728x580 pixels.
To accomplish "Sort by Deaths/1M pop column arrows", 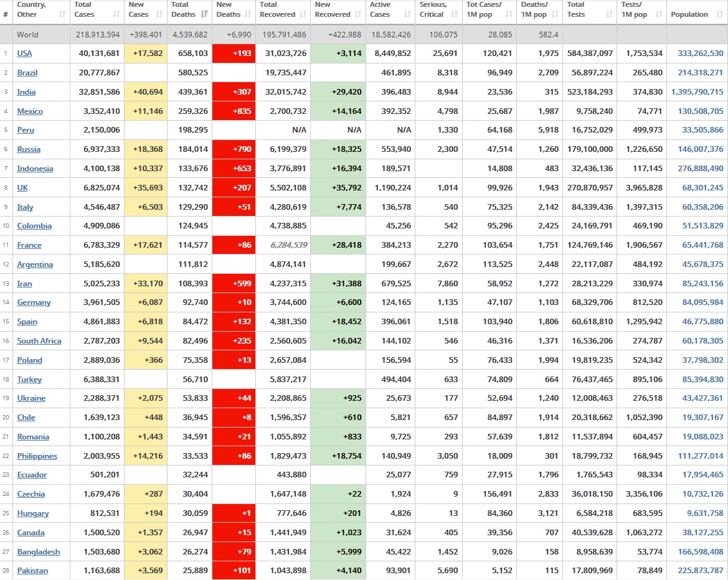I will [x=555, y=14].
